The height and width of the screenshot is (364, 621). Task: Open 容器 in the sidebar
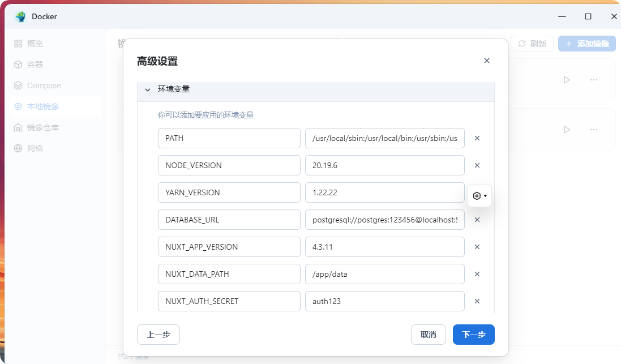35,65
